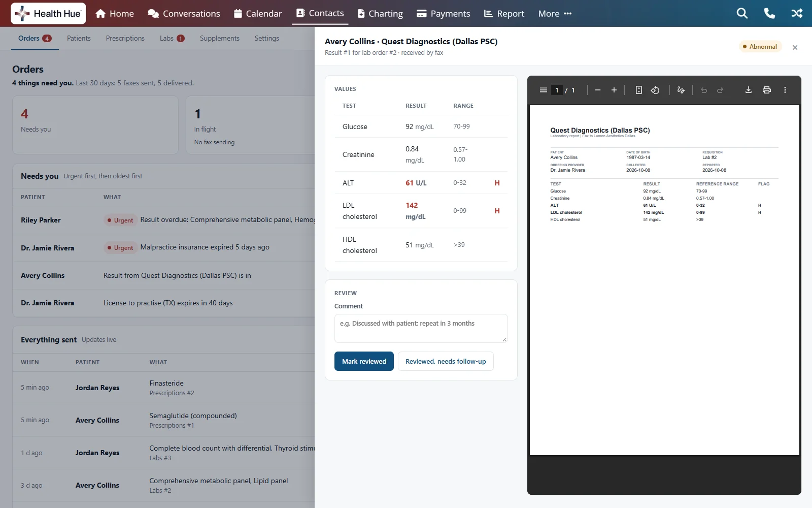Click the 4 Needs you summary card

[95, 125]
